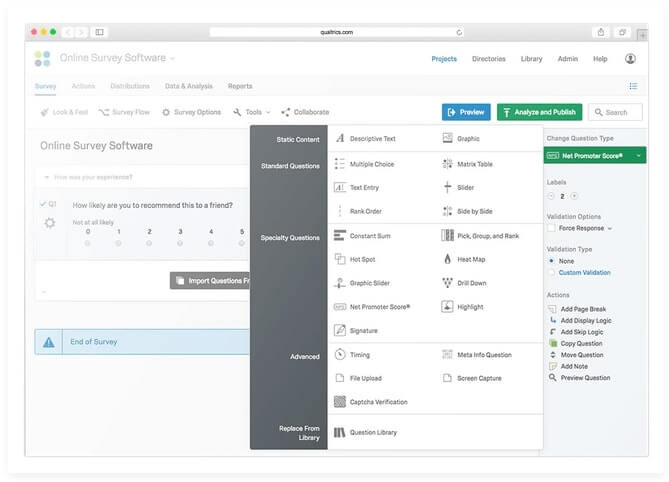
Task: Click the blue Preview button
Action: (466, 112)
